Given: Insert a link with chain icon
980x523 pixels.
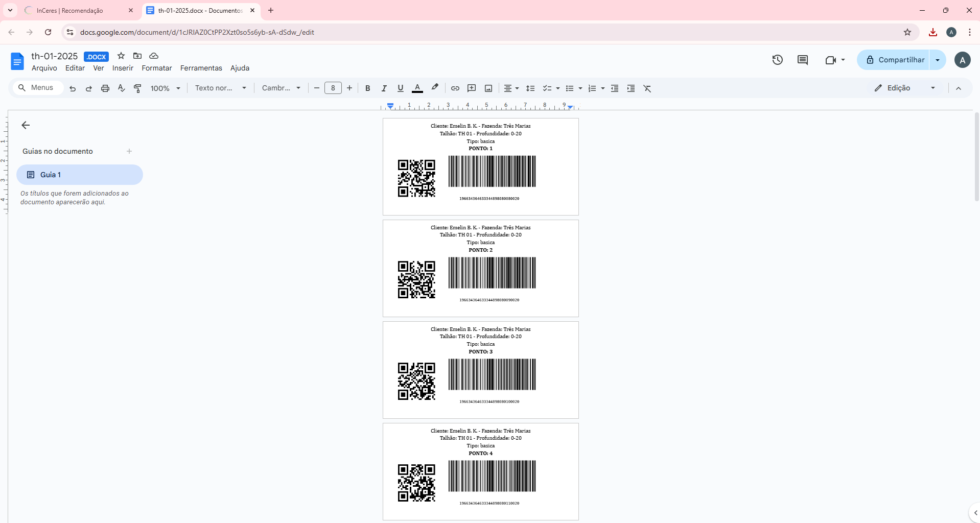Looking at the screenshot, I should coord(455,88).
